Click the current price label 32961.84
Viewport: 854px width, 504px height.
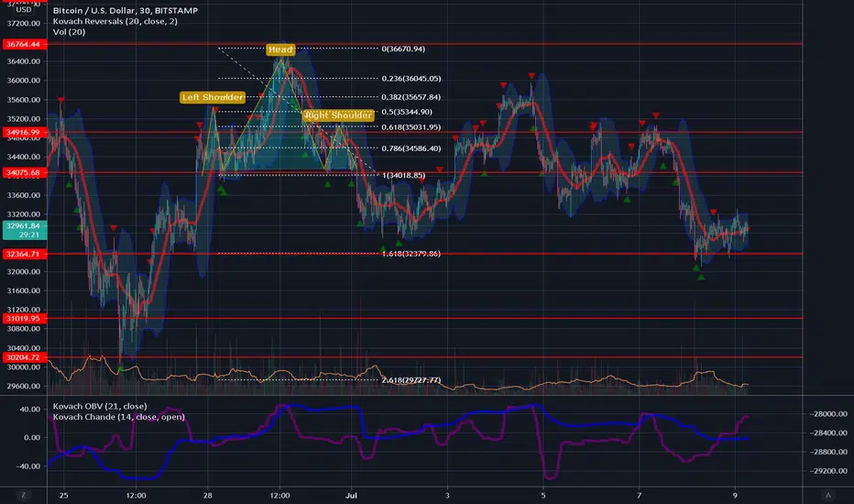coord(24,225)
